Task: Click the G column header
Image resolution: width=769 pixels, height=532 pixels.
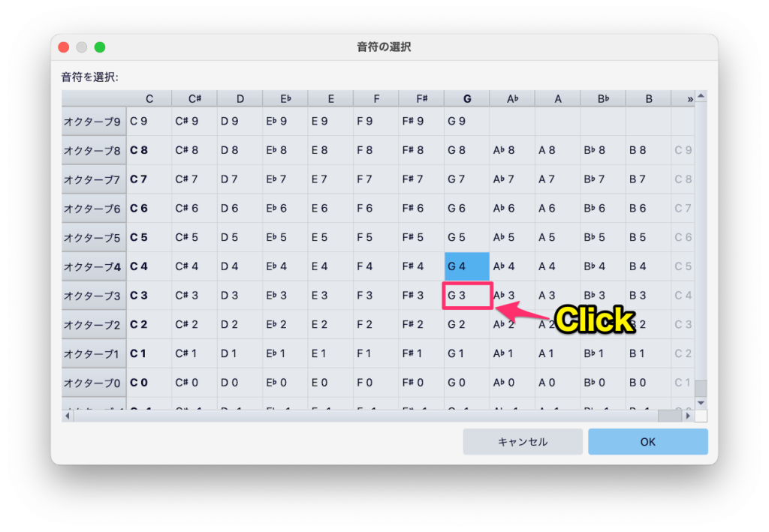Action: 466,99
